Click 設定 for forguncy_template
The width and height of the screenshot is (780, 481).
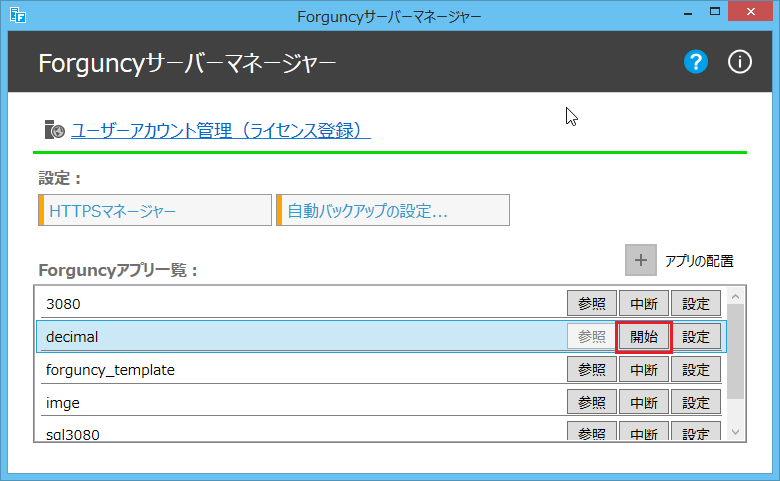[x=695, y=370]
